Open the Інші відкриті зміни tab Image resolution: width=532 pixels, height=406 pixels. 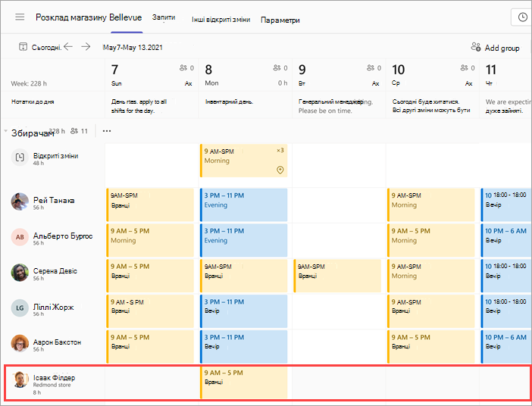(221, 20)
